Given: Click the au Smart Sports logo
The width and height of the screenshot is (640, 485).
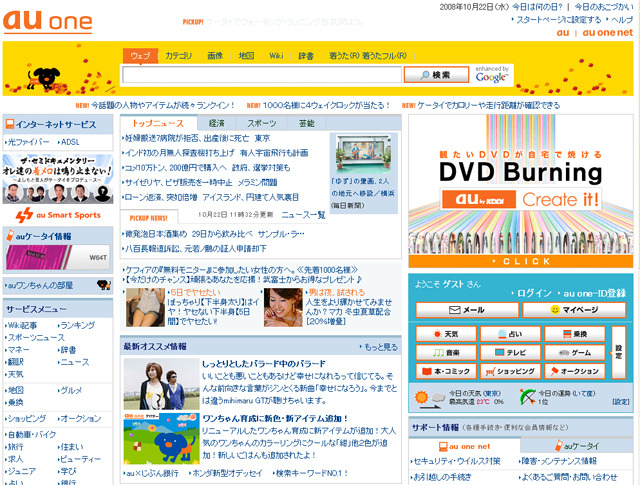Looking at the screenshot, I should 58,215.
